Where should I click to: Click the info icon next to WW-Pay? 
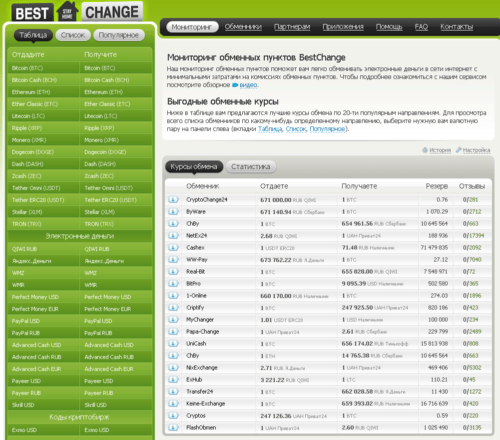173,260
